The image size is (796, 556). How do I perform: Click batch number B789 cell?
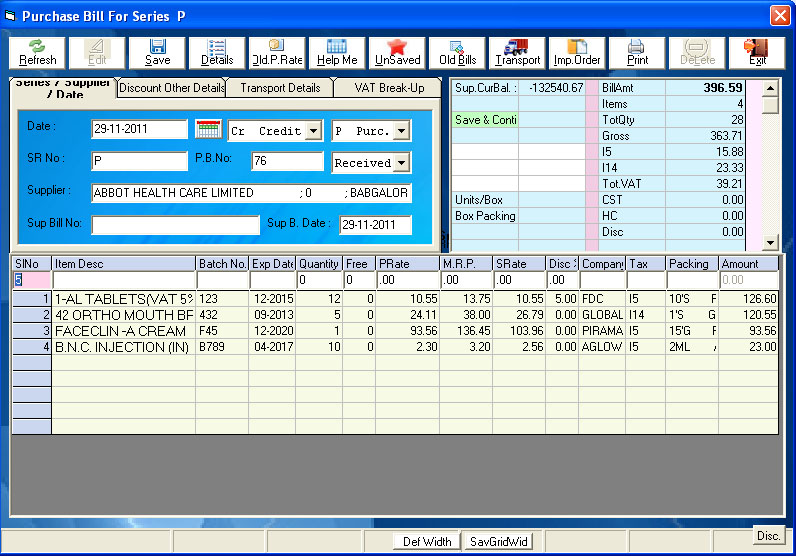pos(222,347)
